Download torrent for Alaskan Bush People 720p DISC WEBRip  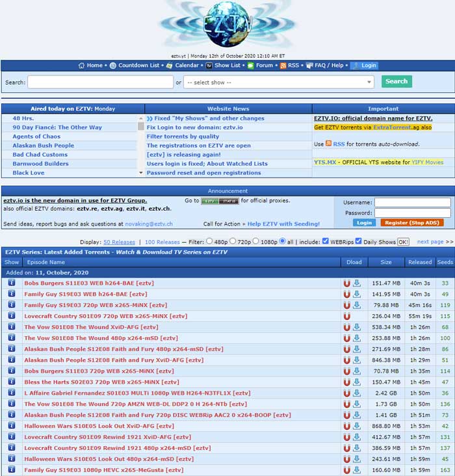tap(357, 415)
